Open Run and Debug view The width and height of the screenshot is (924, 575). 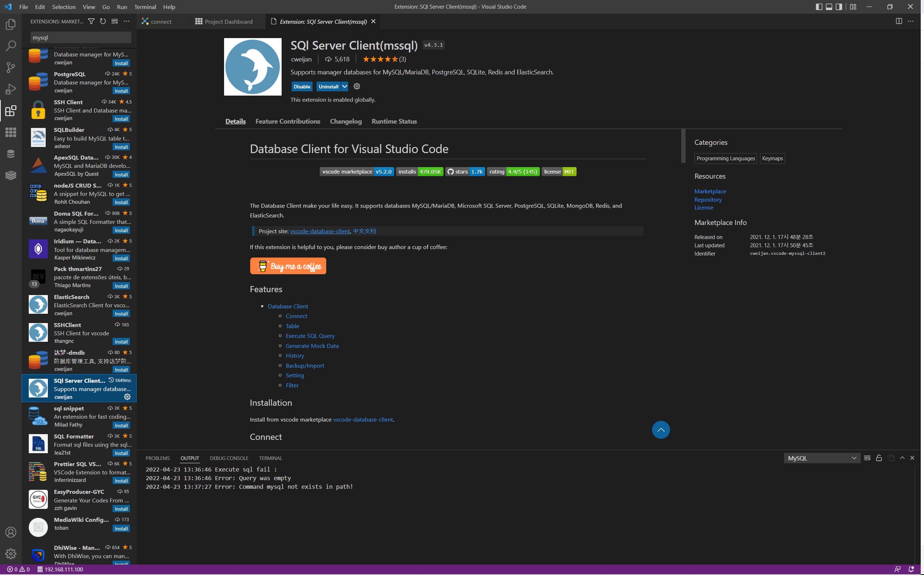[11, 89]
